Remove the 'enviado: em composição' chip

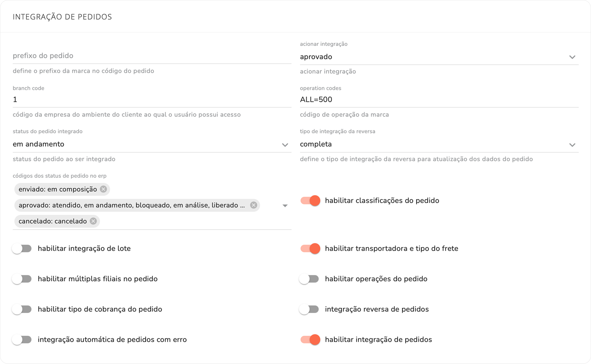click(x=103, y=189)
